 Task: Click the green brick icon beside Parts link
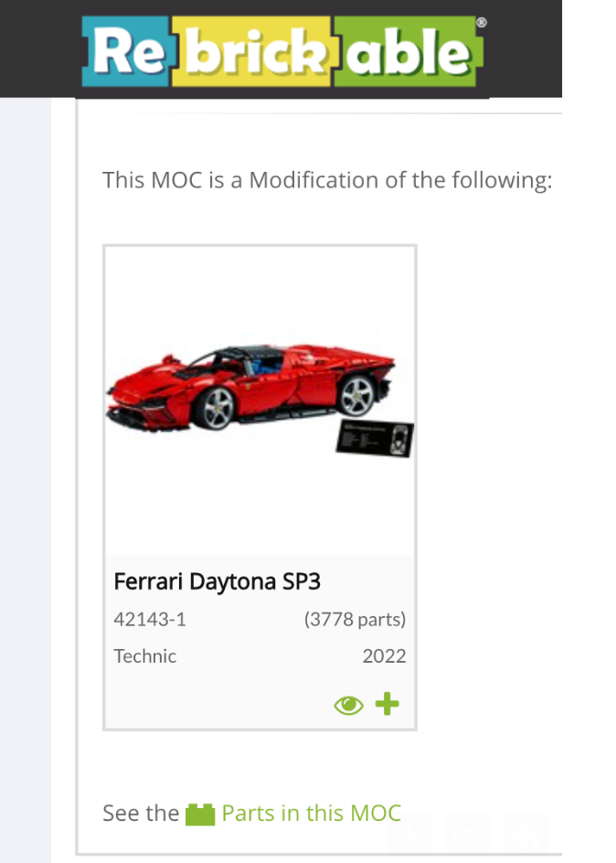click(199, 814)
